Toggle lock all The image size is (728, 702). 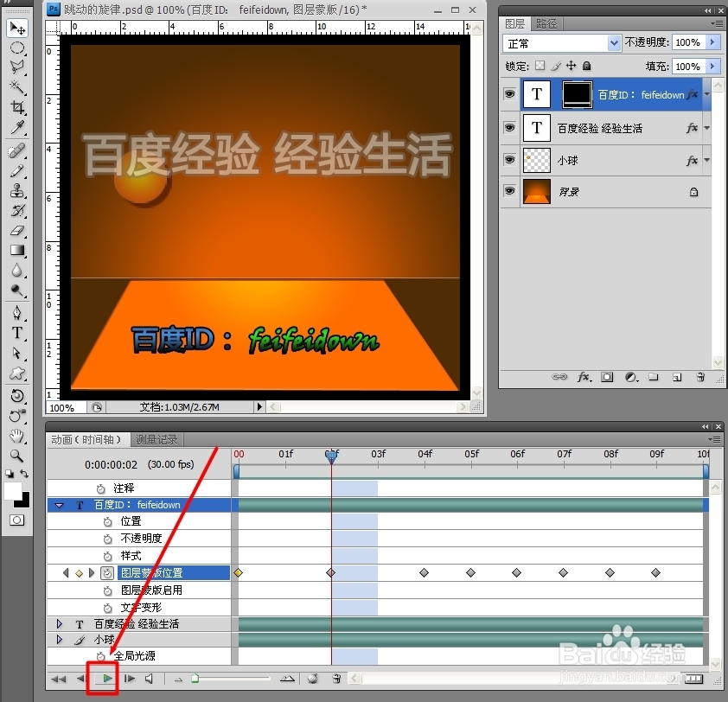(587, 66)
